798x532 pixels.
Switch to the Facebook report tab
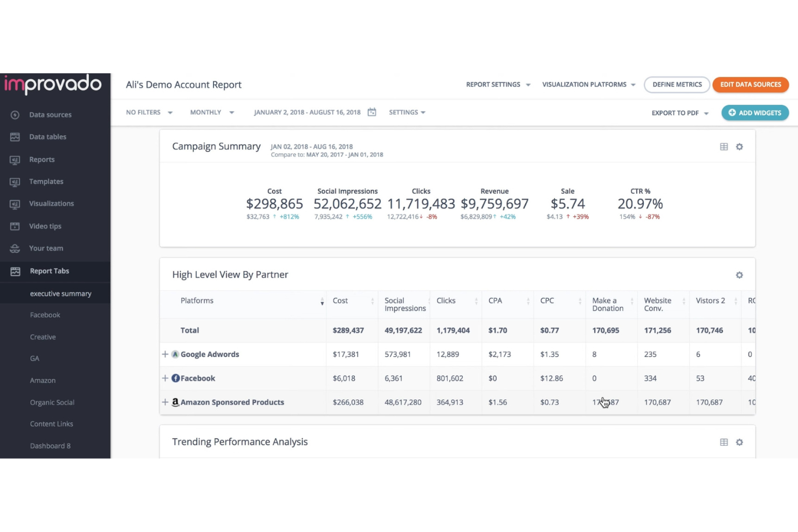[x=45, y=315]
